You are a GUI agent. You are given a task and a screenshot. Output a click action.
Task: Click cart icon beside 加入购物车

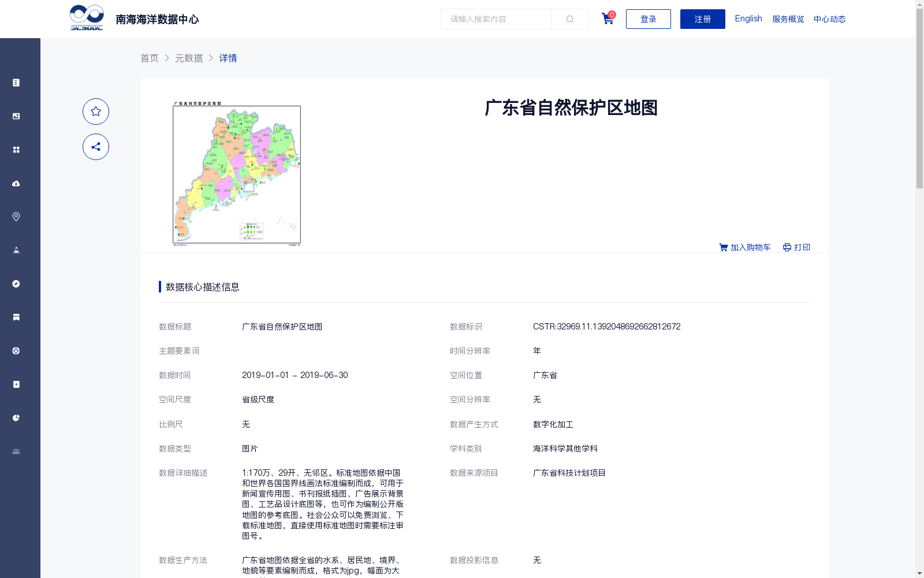(x=723, y=247)
